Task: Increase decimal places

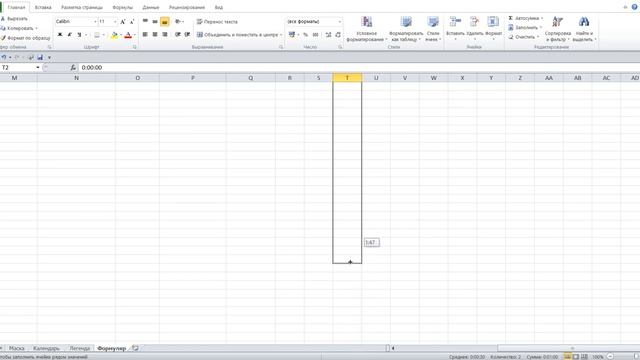Action: (328, 35)
